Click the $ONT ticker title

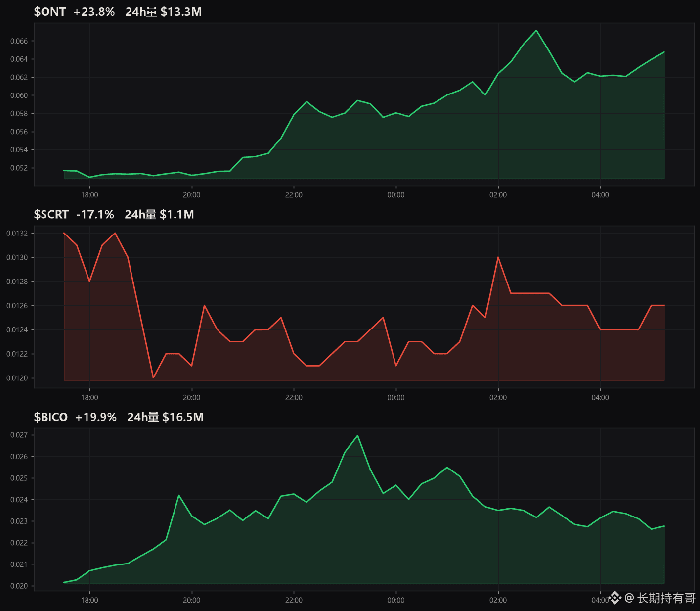coord(50,12)
